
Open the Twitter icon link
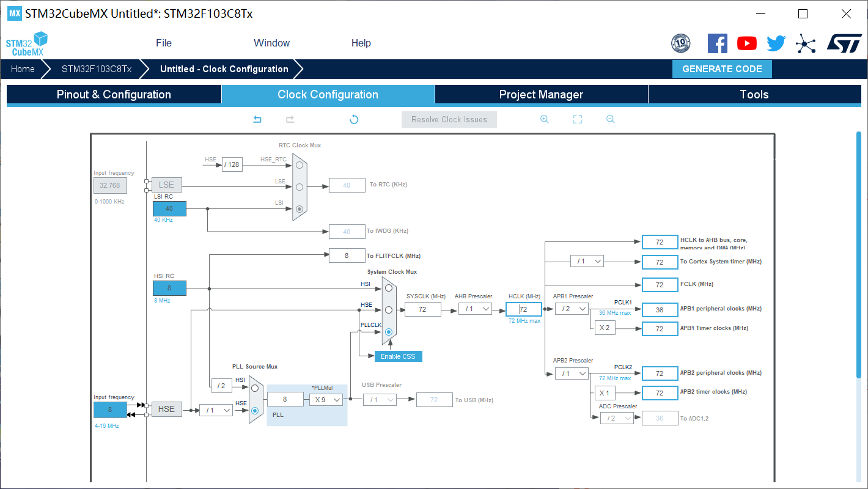tap(776, 43)
